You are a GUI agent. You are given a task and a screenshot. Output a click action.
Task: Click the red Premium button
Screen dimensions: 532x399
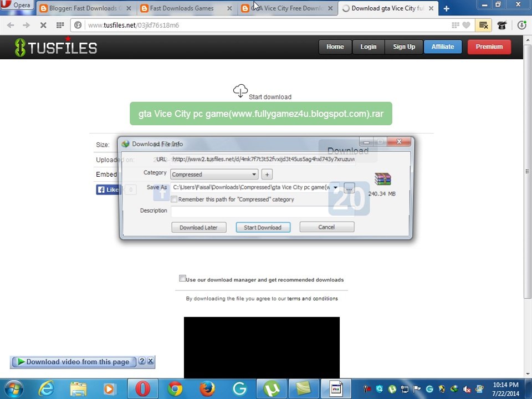(x=489, y=47)
